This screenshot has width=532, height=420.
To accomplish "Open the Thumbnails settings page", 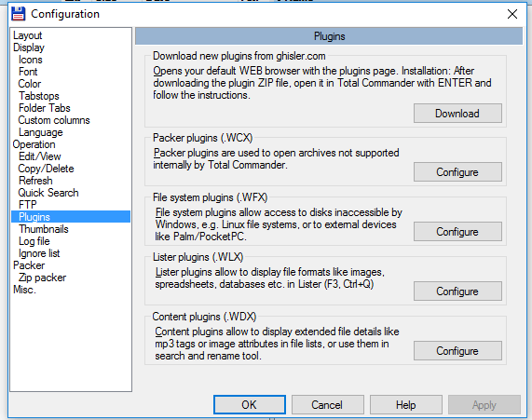I will tap(44, 229).
